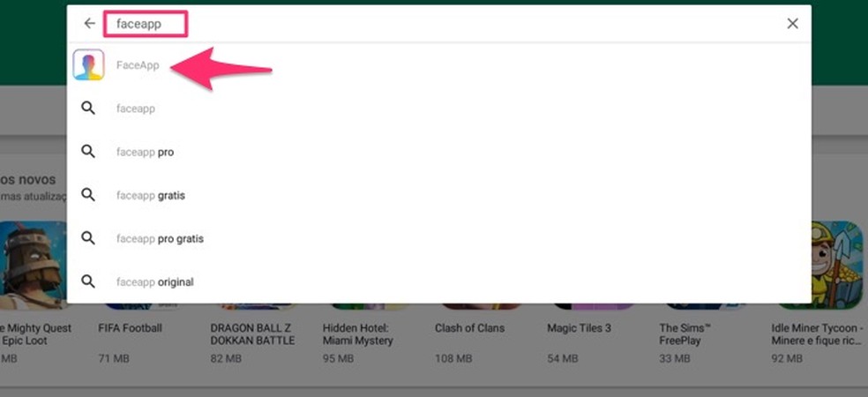Choose the plain "faceapp" search suggestion
Screen dimensions: 868x397
tap(136, 109)
